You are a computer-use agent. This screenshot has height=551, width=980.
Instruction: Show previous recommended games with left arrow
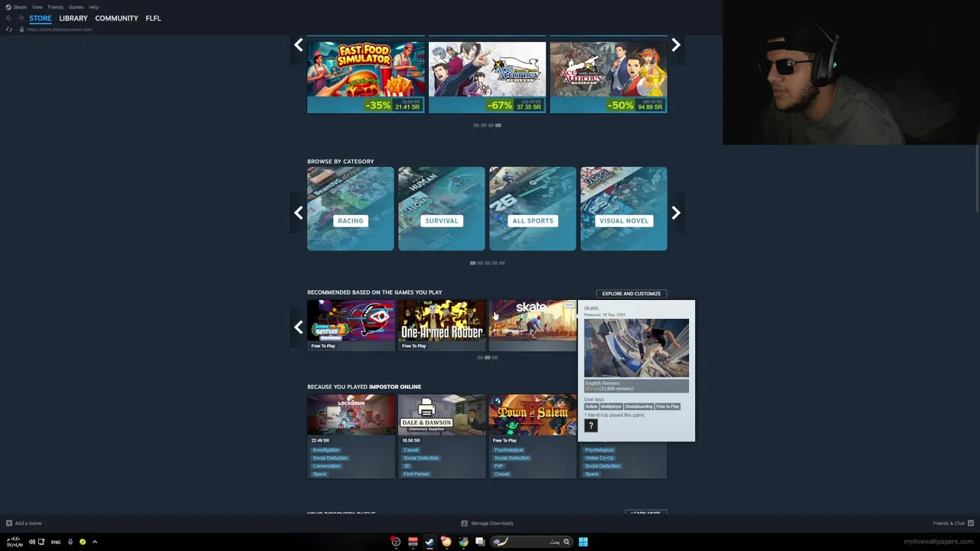tap(299, 327)
